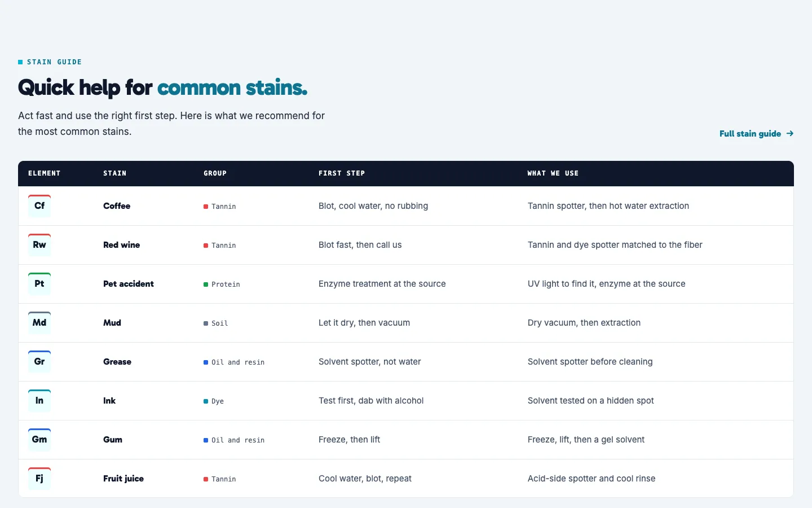This screenshot has height=508, width=812.
Task: Click the Mud stain name
Action: coord(112,323)
